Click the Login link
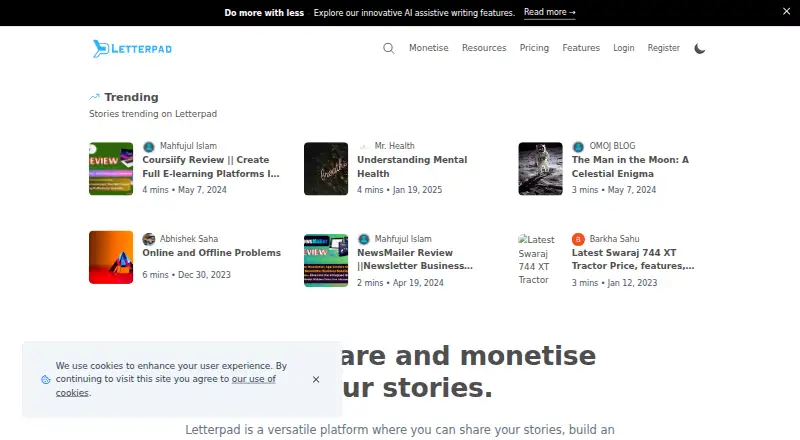 tap(623, 48)
